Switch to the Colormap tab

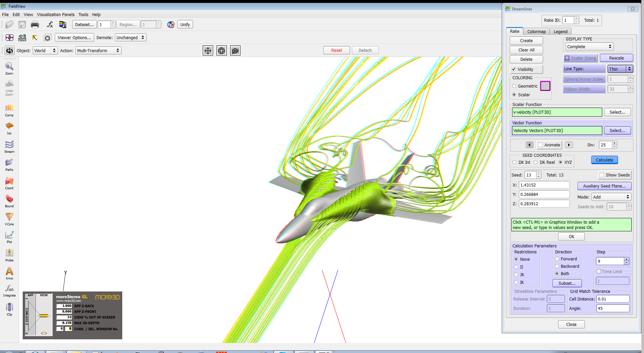tap(536, 31)
